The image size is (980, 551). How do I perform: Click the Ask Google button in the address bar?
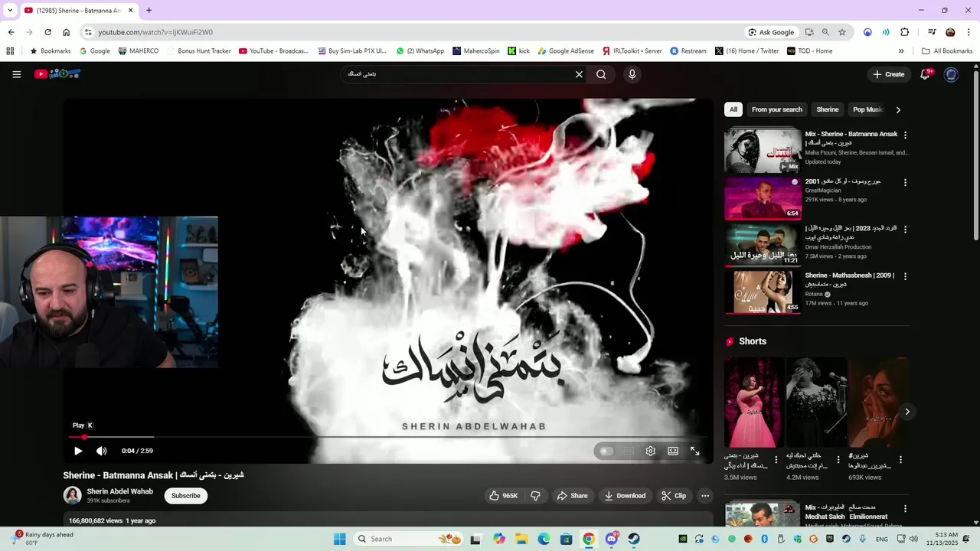(x=771, y=32)
